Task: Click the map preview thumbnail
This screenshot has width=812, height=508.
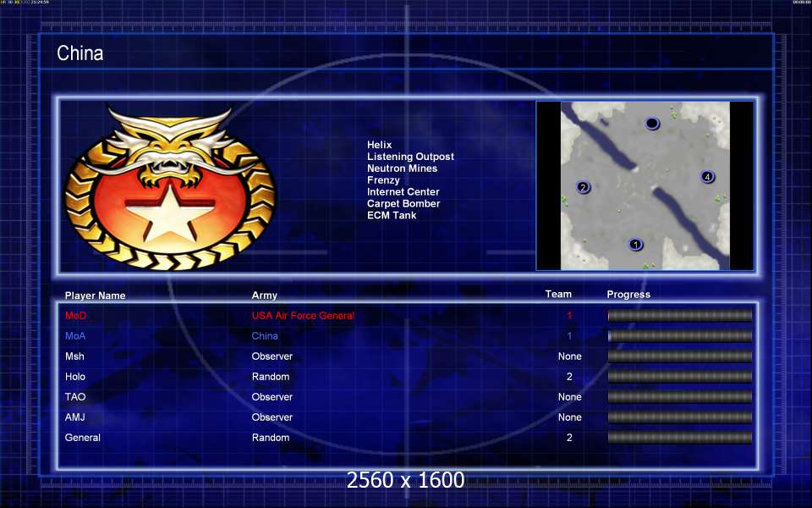Action: click(645, 185)
